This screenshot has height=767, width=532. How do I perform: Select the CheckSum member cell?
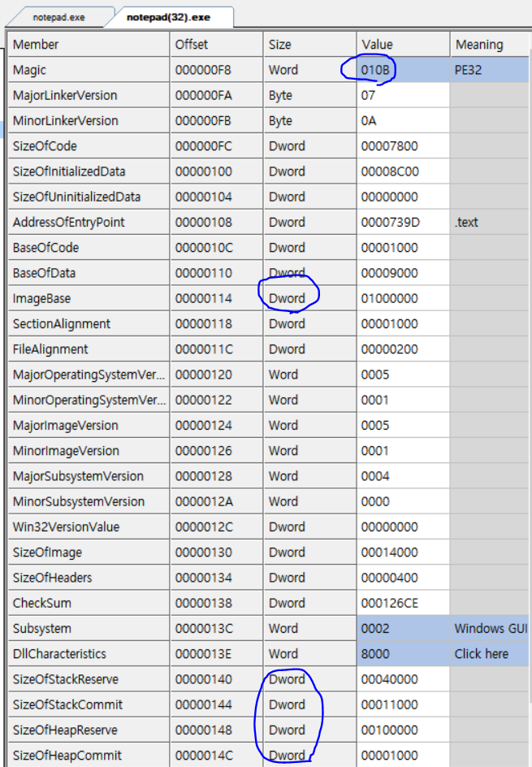(x=89, y=604)
